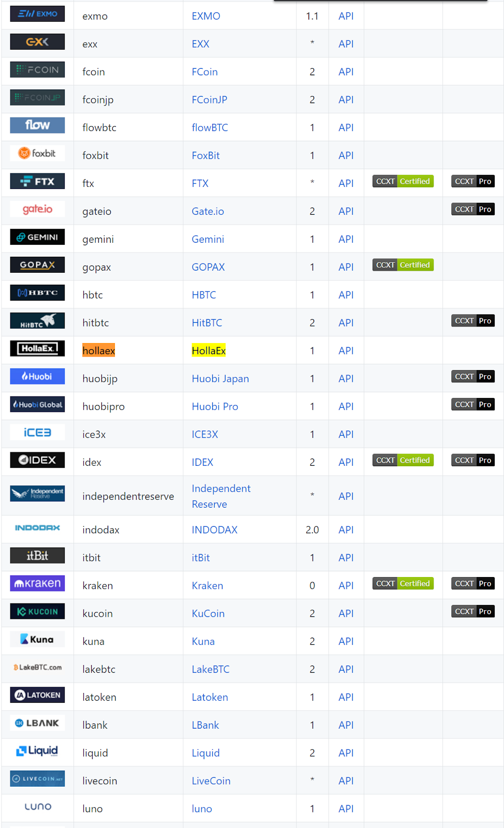
Task: Open the API link for ftx
Action: click(x=346, y=183)
